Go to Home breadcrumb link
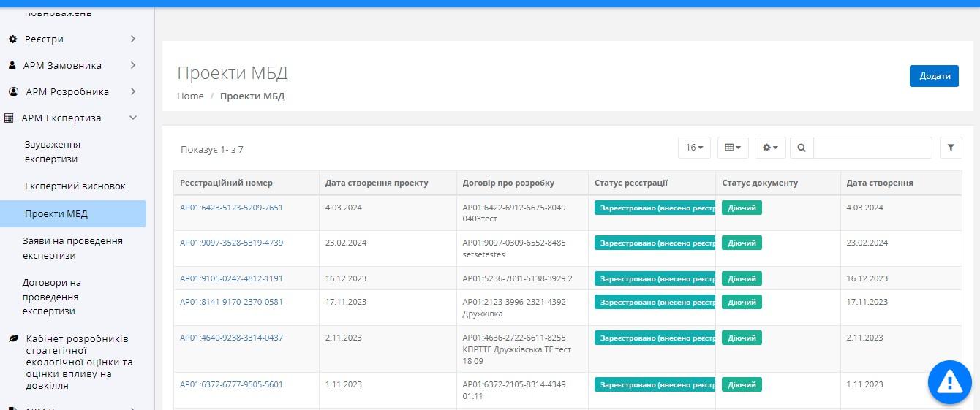 190,96
